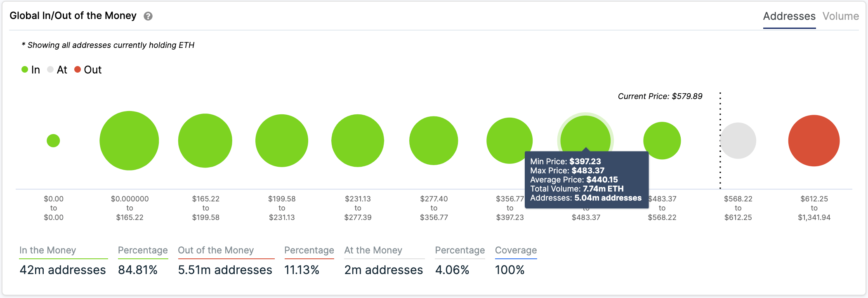Toggle the gray At legend dot
This screenshot has height=298, width=868.
point(50,69)
